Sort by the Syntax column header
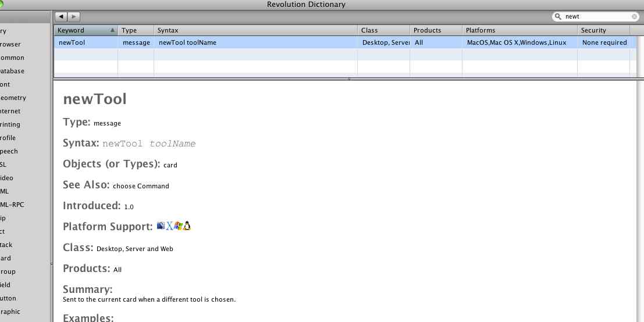 [x=256, y=30]
